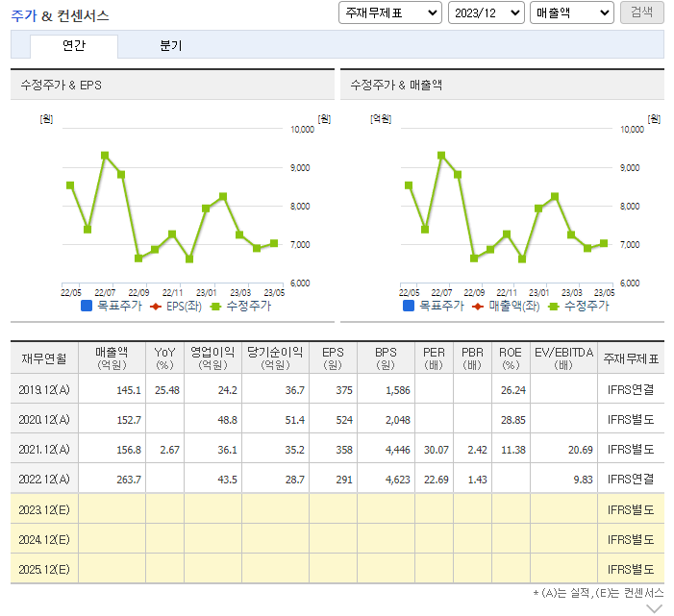
Task: Click PBR value 1.43
Action: [x=477, y=480]
